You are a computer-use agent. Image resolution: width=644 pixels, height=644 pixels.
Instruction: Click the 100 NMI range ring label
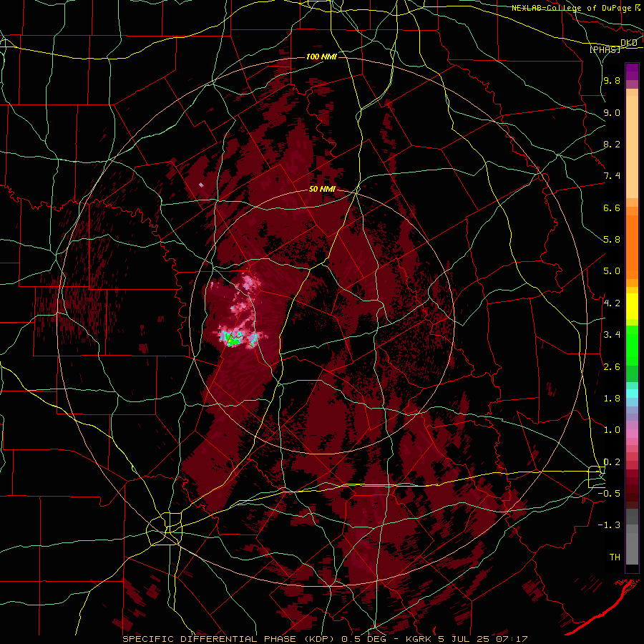tap(321, 57)
